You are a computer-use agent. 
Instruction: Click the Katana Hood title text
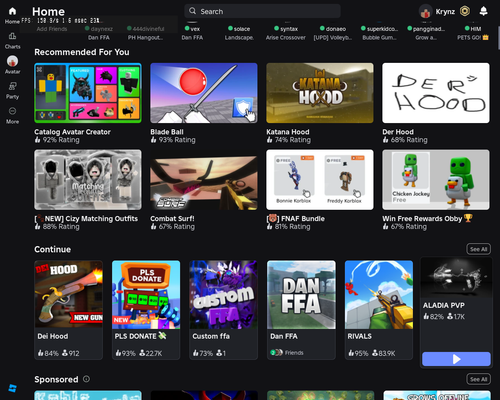coord(288,132)
